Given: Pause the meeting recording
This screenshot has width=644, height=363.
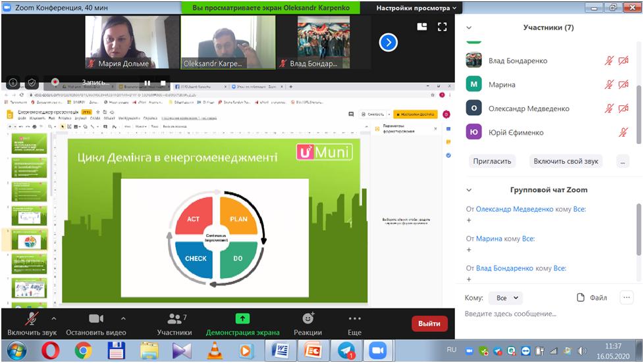Looking at the screenshot, I should pos(147,83).
